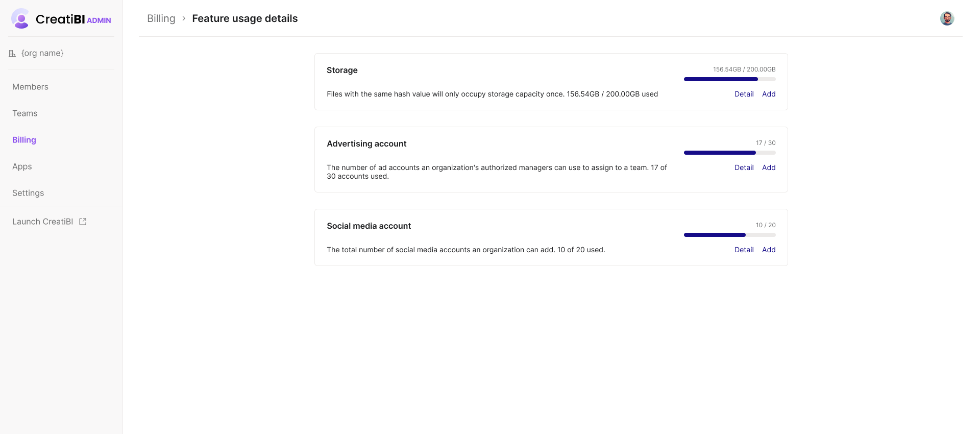Go back to Billing breadcrumb
The width and height of the screenshot is (980, 434).
click(161, 18)
